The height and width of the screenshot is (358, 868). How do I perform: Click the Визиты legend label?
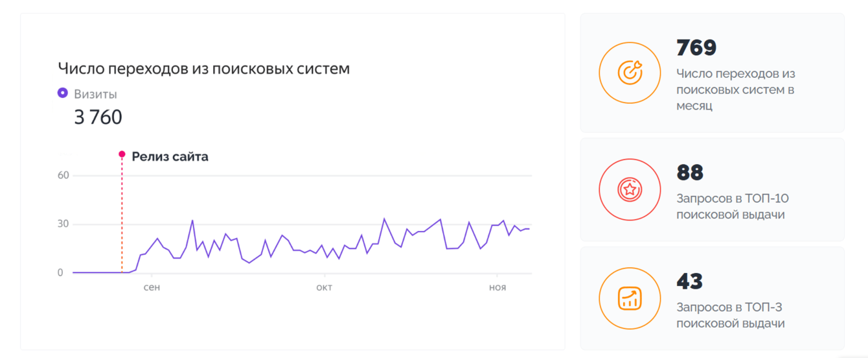coord(95,94)
